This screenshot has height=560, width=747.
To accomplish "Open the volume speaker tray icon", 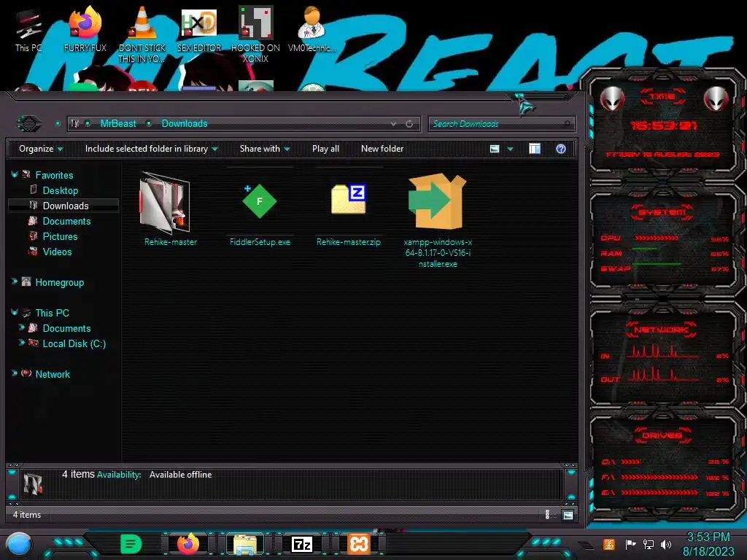I will tap(666, 544).
